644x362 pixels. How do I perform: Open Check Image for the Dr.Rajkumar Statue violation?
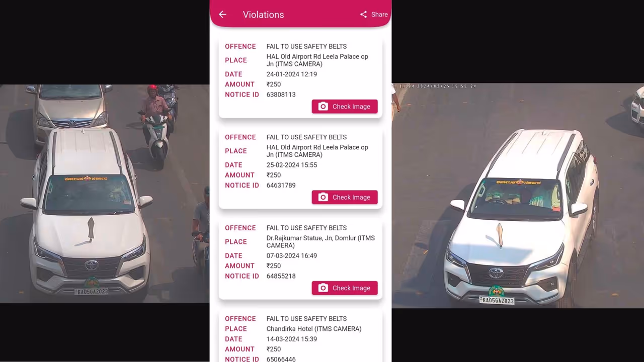point(345,288)
